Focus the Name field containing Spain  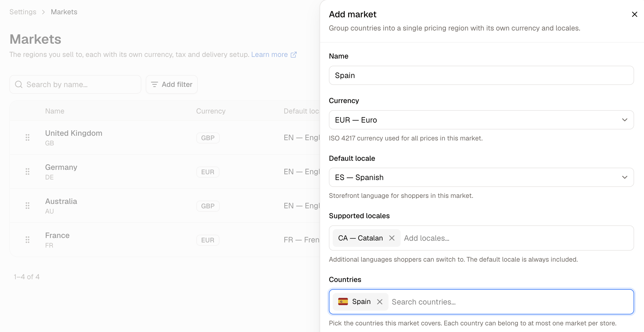(x=481, y=75)
